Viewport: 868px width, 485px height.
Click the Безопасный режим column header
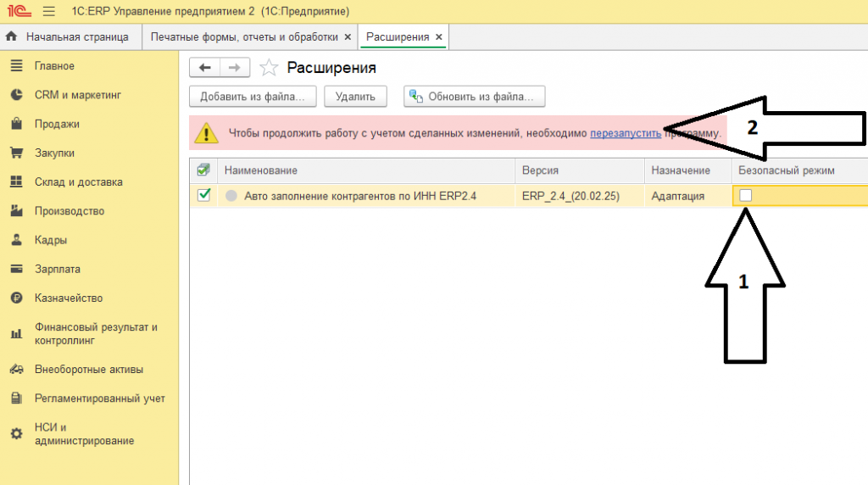800,170
